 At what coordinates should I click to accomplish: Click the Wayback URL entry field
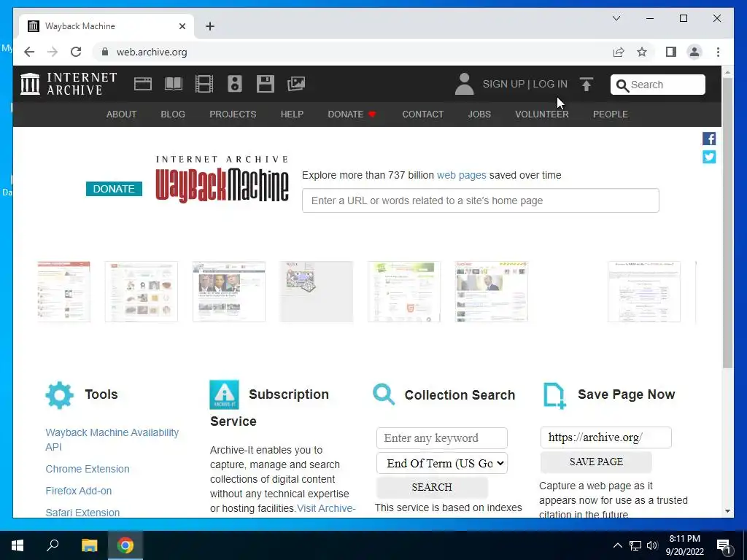coord(480,201)
